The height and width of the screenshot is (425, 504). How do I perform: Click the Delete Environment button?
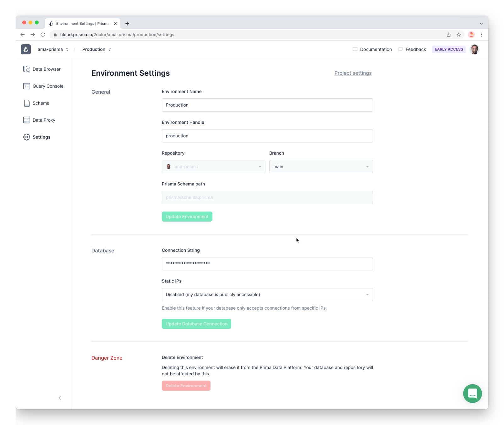pyautogui.click(x=186, y=386)
